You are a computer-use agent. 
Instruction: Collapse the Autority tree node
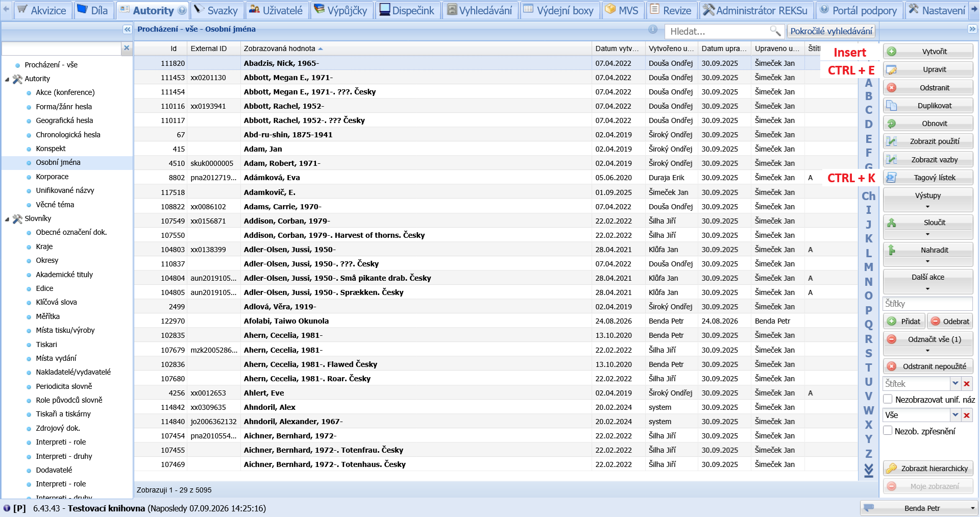tap(7, 79)
